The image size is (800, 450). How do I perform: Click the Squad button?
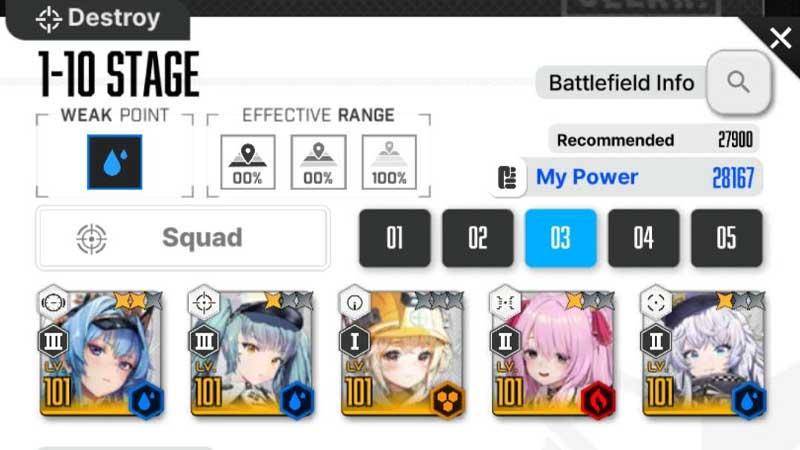183,238
